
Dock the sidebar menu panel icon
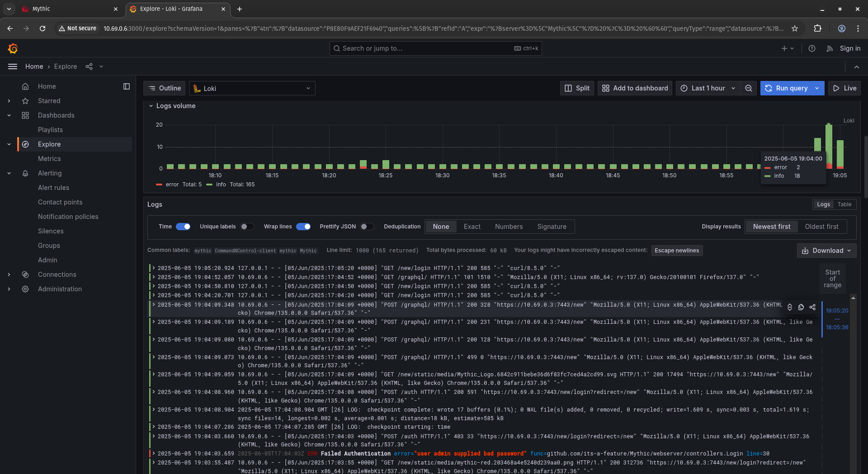(x=127, y=86)
